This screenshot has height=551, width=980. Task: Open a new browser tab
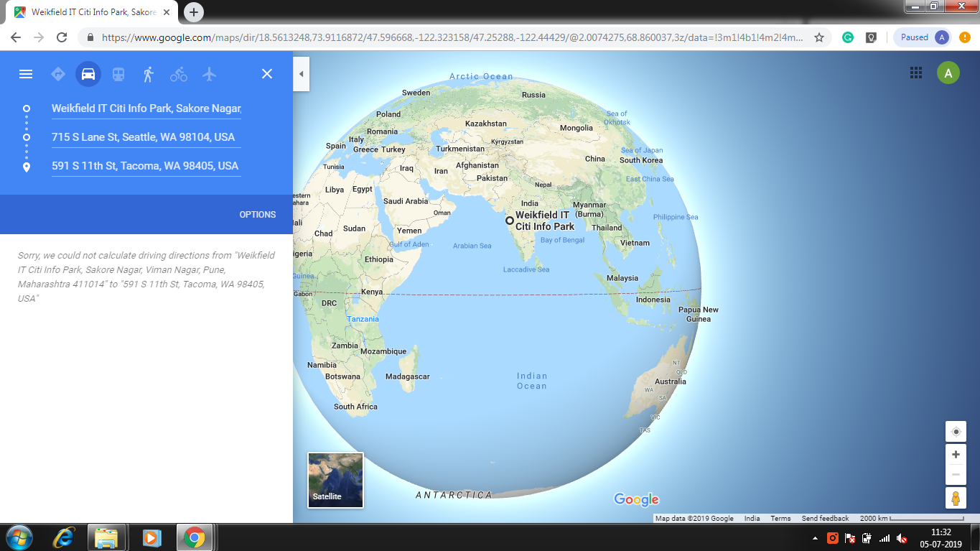(194, 12)
